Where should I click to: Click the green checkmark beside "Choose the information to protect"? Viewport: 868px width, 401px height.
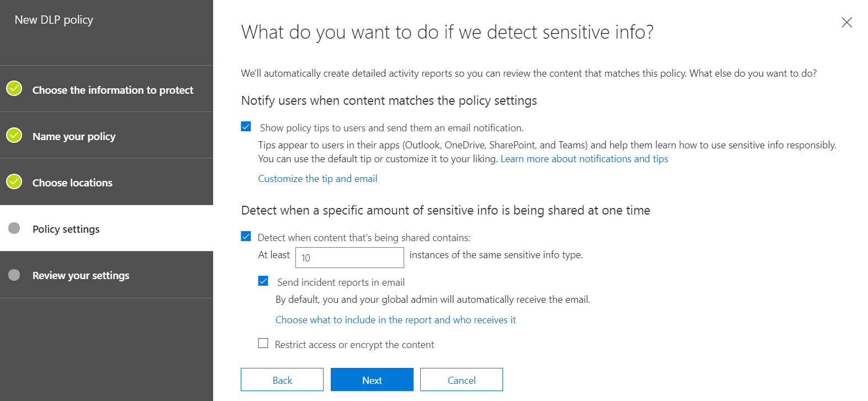14,88
